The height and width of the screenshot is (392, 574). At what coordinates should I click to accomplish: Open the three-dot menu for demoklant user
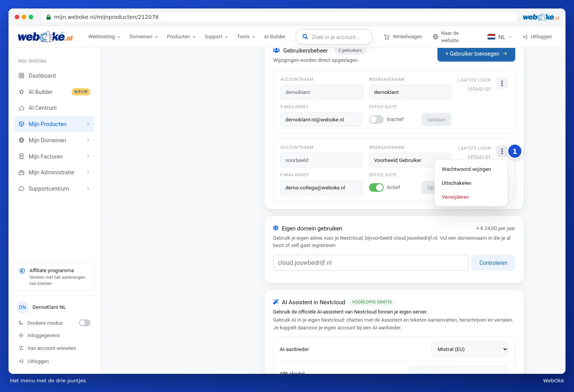tap(502, 83)
